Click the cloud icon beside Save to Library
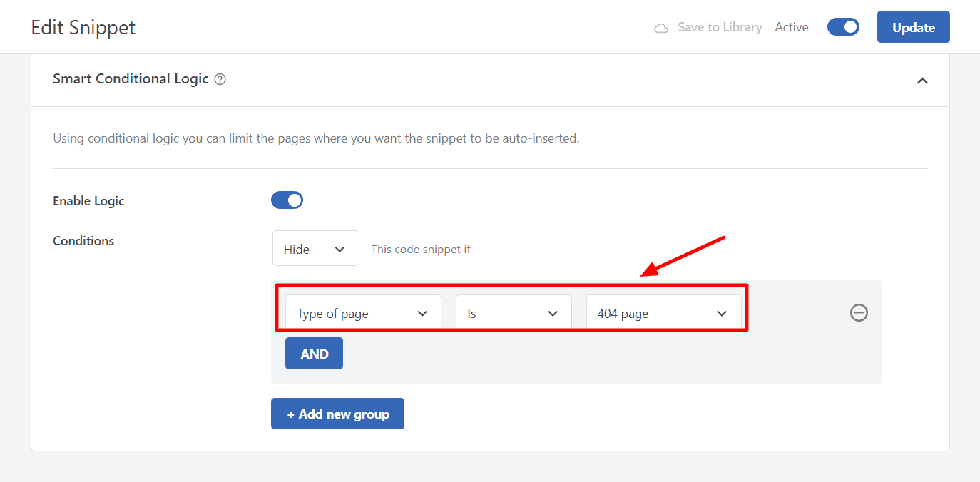980x482 pixels. coord(661,28)
